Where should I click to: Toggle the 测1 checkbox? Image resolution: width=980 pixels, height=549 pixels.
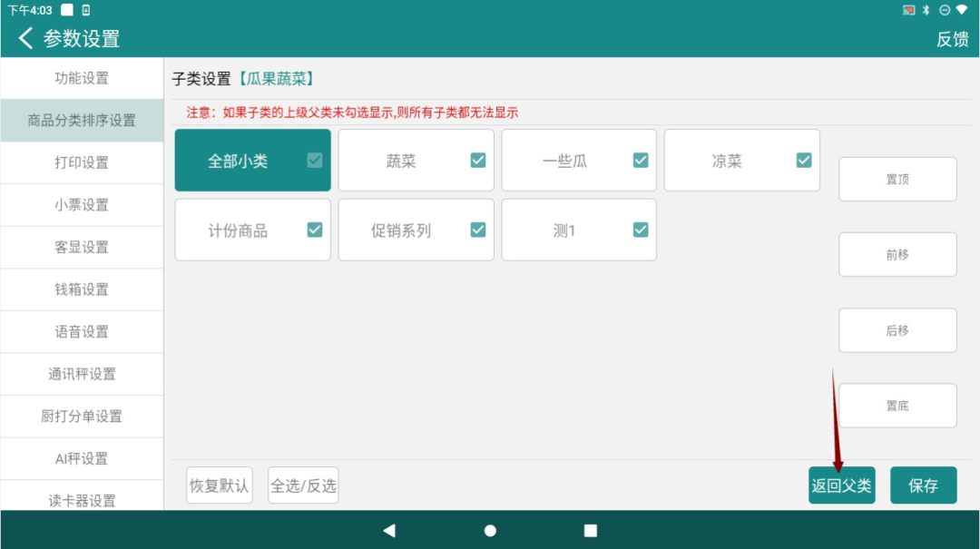point(641,230)
